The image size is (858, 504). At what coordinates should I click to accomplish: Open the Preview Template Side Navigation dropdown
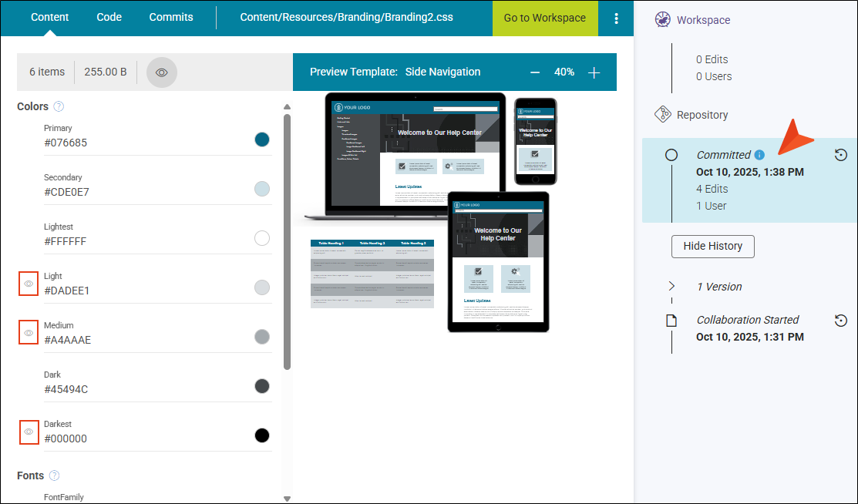pyautogui.click(x=442, y=72)
